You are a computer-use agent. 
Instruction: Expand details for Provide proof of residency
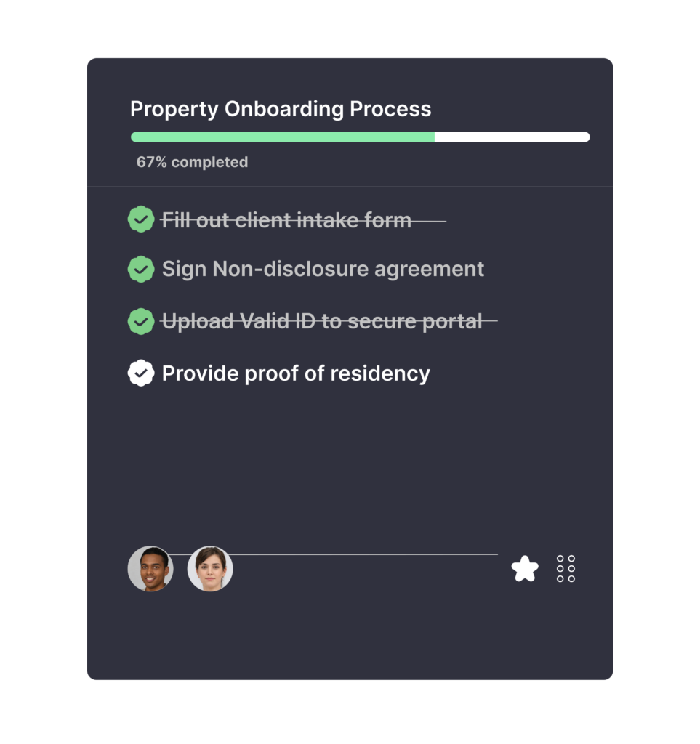pos(296,372)
